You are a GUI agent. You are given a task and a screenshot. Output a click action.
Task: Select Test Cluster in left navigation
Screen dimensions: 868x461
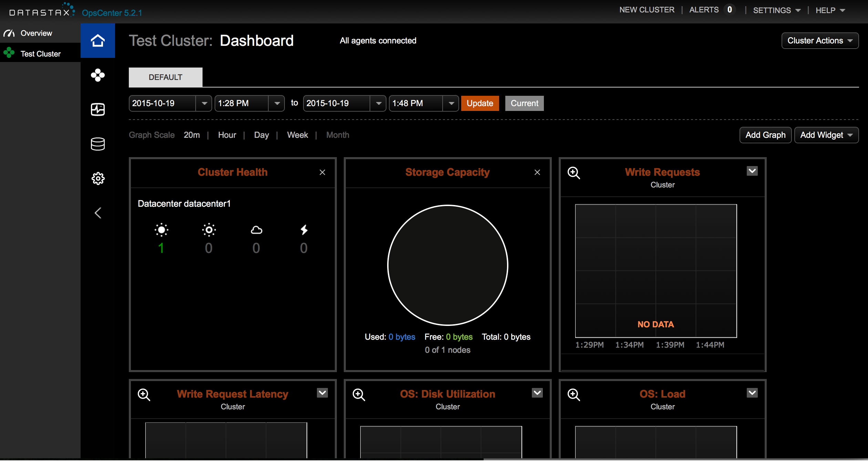[40, 54]
